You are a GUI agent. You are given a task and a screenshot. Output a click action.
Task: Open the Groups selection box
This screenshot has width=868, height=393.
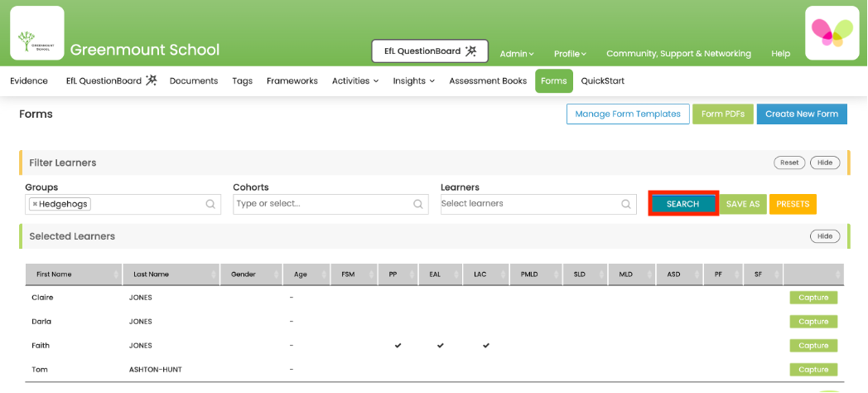(123, 204)
